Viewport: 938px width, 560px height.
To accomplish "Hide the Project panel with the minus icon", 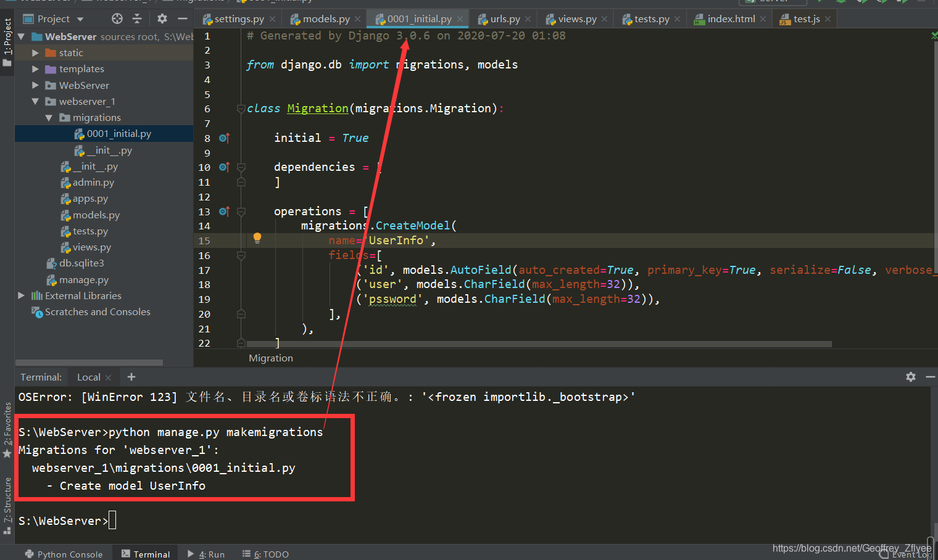I will pos(183,19).
